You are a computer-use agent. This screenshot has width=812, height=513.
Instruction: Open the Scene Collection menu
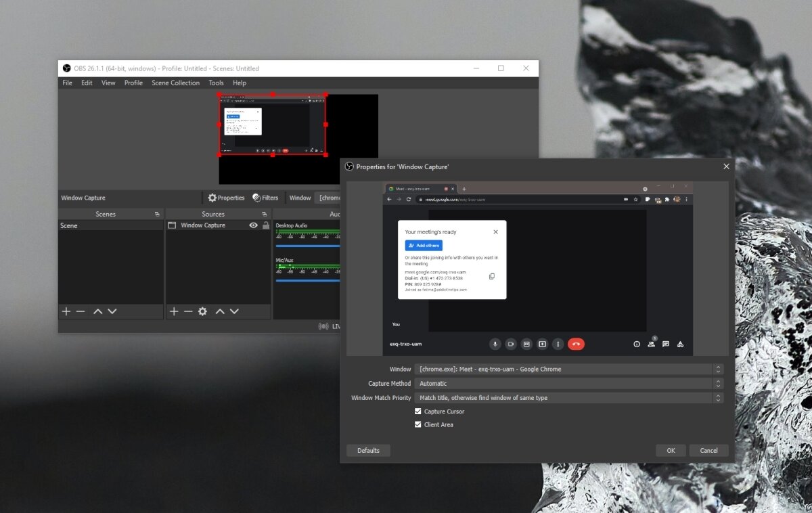[x=175, y=83]
